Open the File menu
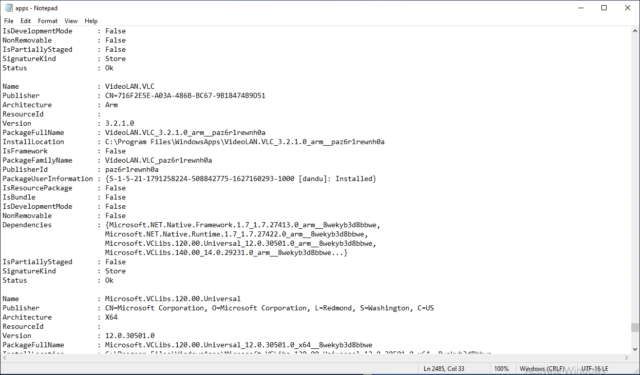Image resolution: width=640 pixels, height=375 pixels. (x=9, y=21)
